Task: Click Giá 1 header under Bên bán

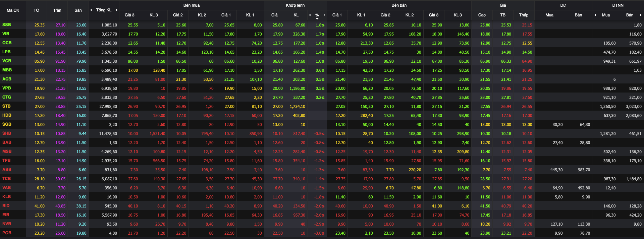Action: coord(337,15)
